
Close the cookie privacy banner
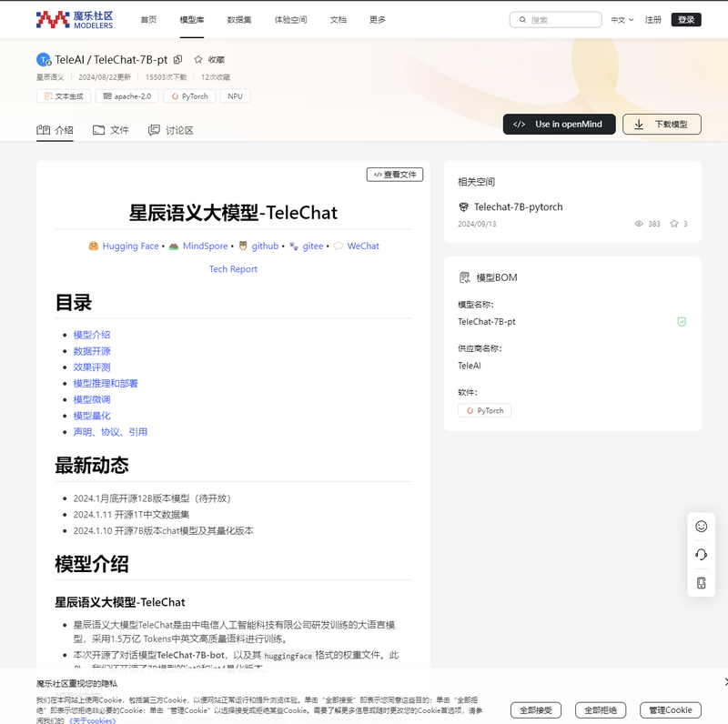(x=725, y=681)
